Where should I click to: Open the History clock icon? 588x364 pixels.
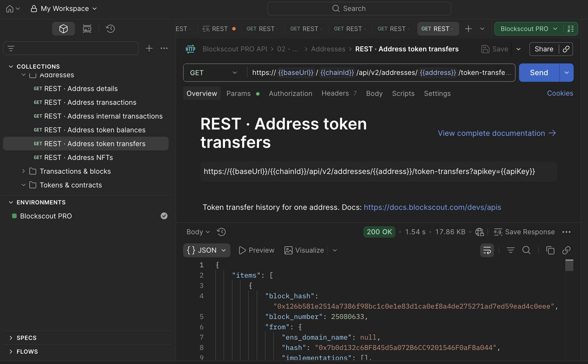110,29
